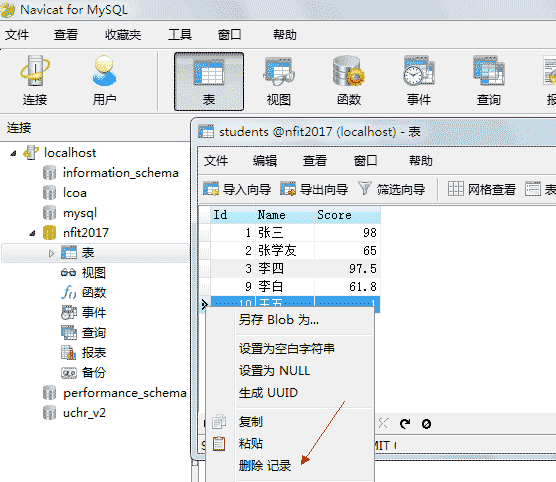
Task: Open 窗口 menu in students table window
Action: 365,161
